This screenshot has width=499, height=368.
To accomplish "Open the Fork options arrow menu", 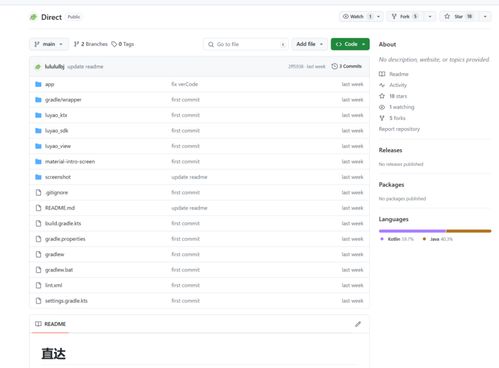I will 430,16.
